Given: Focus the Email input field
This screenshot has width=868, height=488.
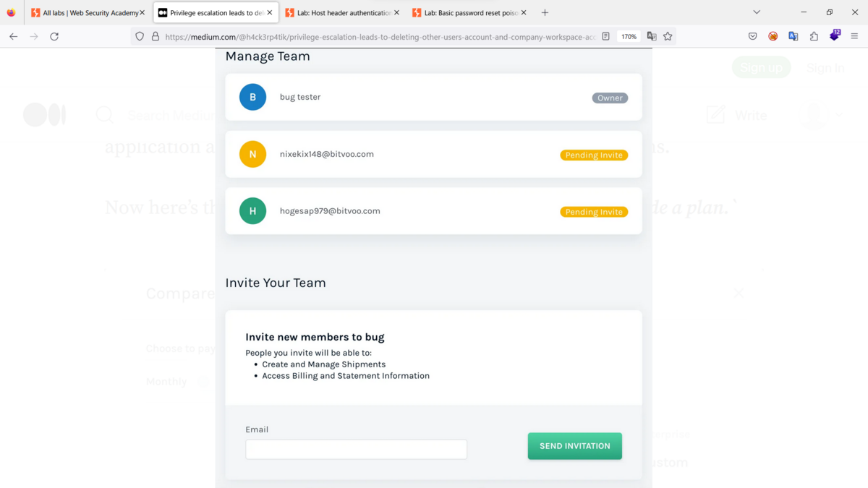Looking at the screenshot, I should (x=357, y=449).
